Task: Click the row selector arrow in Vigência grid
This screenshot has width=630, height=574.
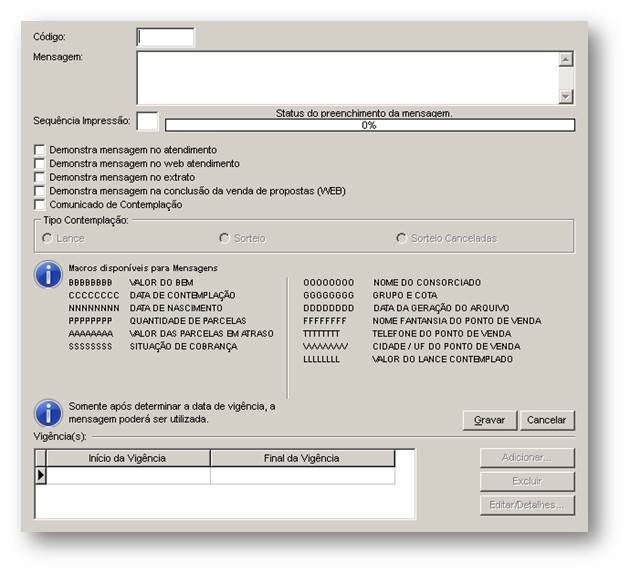Action: point(41,475)
